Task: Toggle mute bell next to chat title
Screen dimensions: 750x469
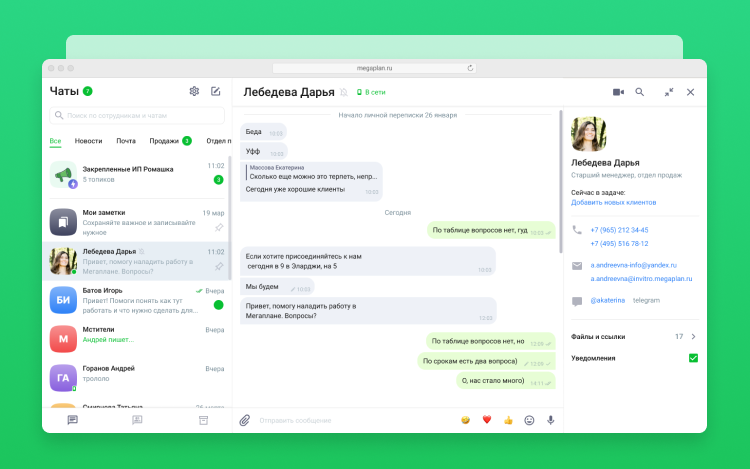Action: pyautogui.click(x=343, y=92)
